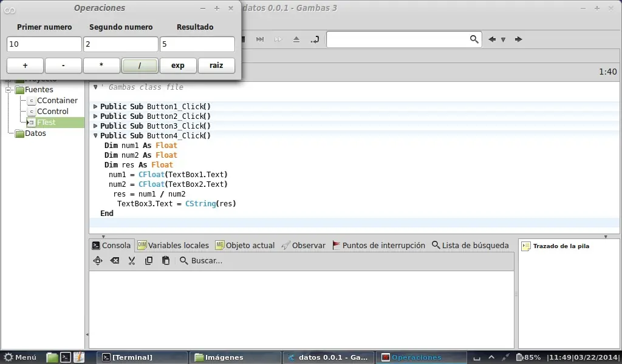Navigate back with the left arrow
622x364 pixels.
click(x=492, y=39)
